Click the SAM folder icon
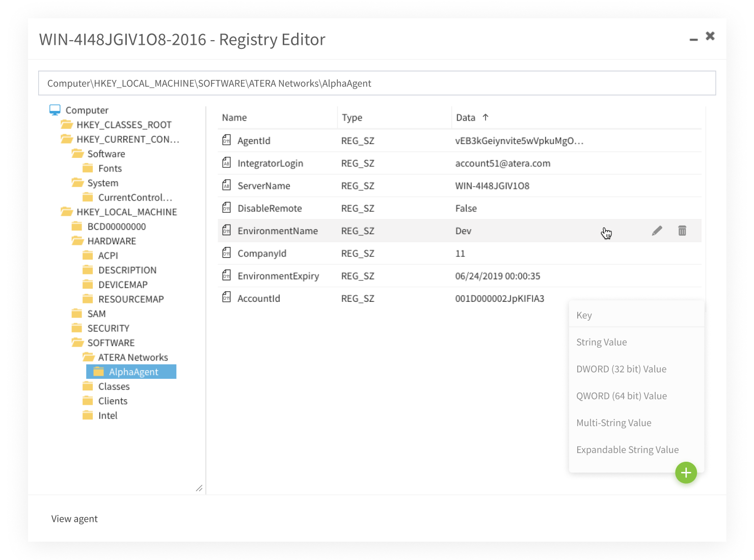The width and height of the screenshot is (754, 560). point(77,313)
